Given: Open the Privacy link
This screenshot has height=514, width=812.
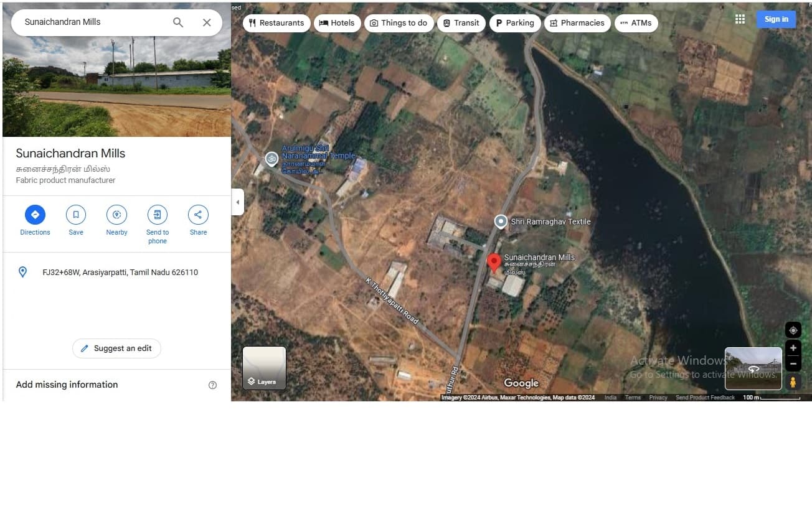Looking at the screenshot, I should point(658,398).
